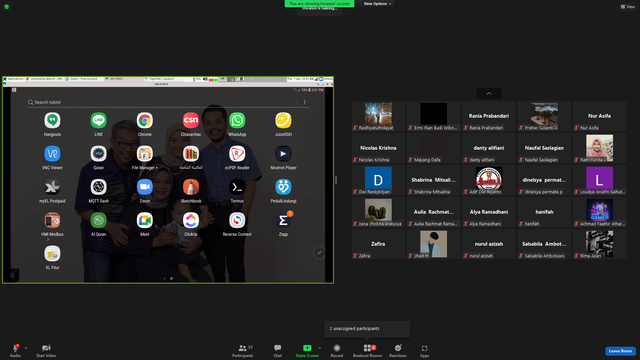
Task: Launch Chrome on the shared tablet
Action: point(144,120)
